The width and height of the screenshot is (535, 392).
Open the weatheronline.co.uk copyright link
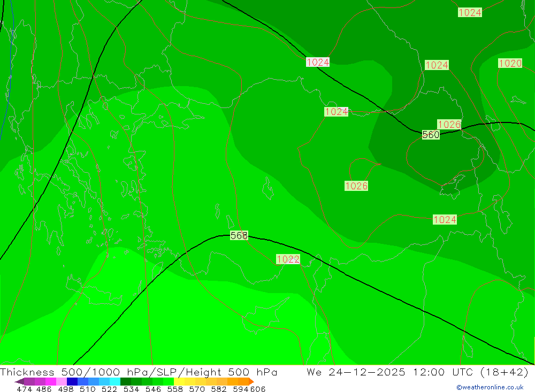490,387
